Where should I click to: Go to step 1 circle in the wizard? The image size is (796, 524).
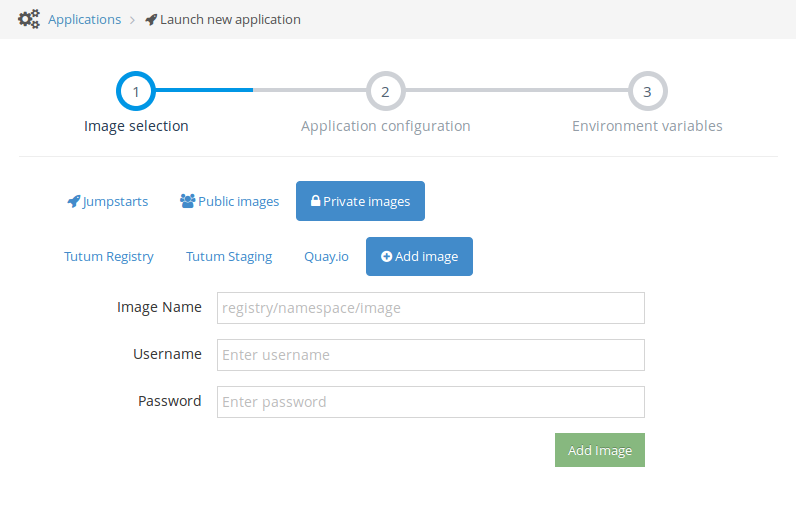point(136,91)
